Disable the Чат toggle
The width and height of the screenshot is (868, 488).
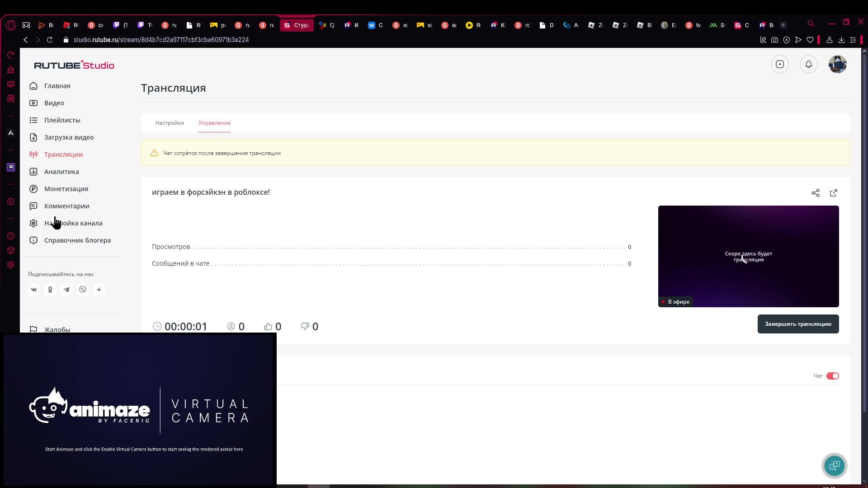coord(832,376)
